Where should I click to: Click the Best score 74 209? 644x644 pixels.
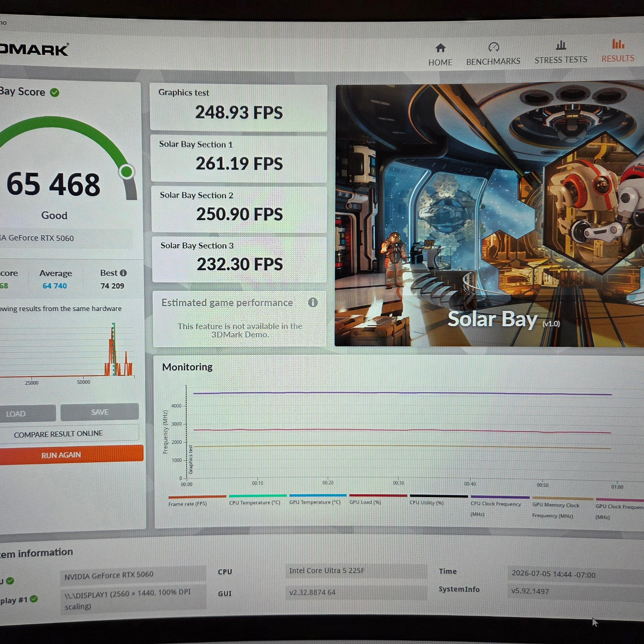coord(112,286)
